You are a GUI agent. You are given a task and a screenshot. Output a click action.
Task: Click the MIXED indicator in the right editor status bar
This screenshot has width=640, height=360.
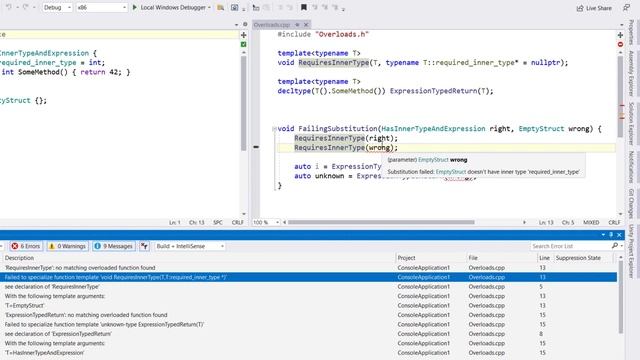point(591,222)
